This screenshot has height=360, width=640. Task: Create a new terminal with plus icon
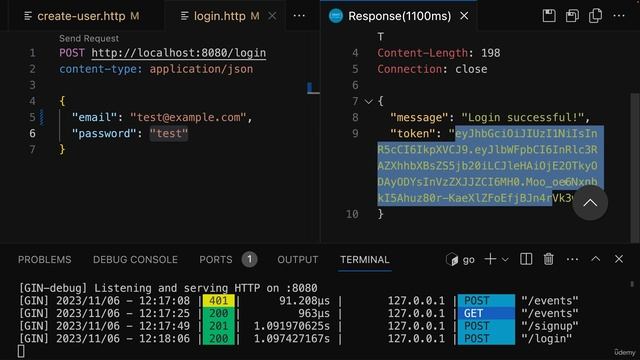pos(490,259)
